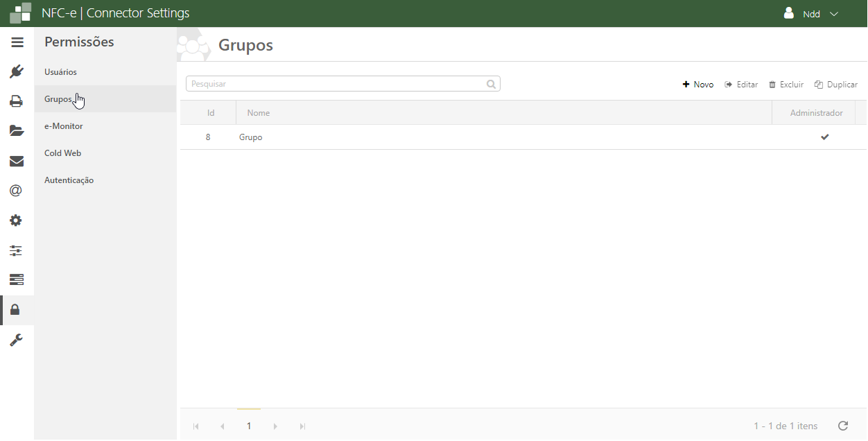Click the envelope mail icon in sidebar
Screen dimensions: 868x441
coord(17,161)
